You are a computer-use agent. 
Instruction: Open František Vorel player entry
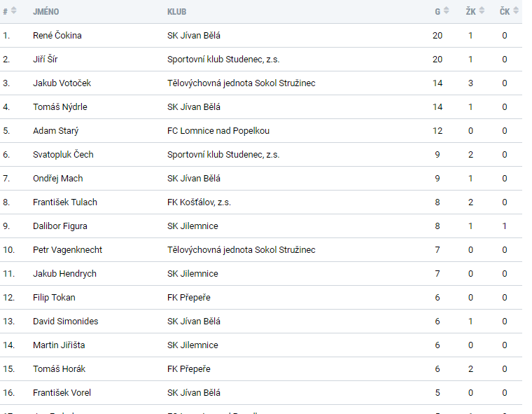62,393
